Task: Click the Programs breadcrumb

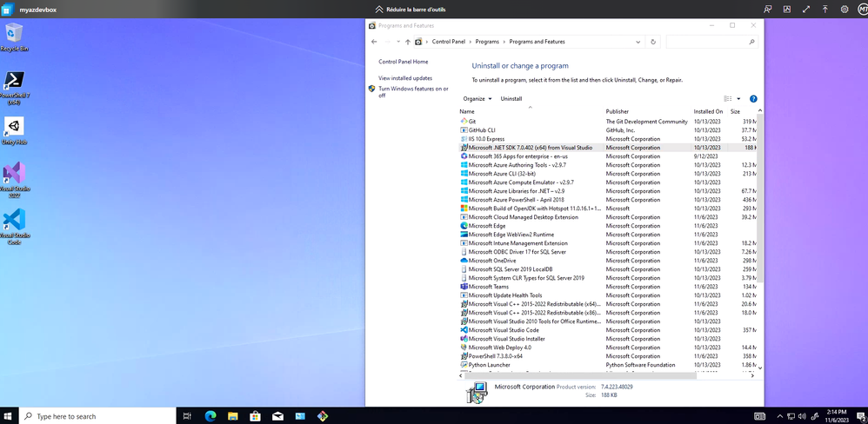Action: pyautogui.click(x=487, y=42)
